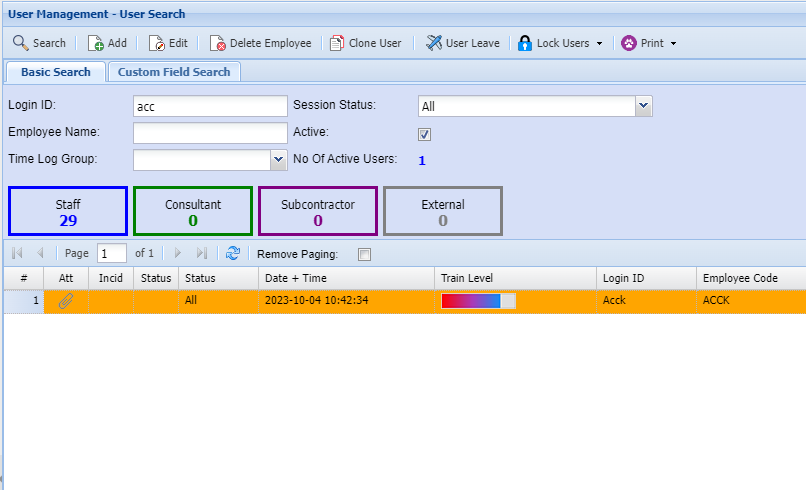Focus the Login ID input field
The height and width of the screenshot is (490, 806).
(210, 106)
